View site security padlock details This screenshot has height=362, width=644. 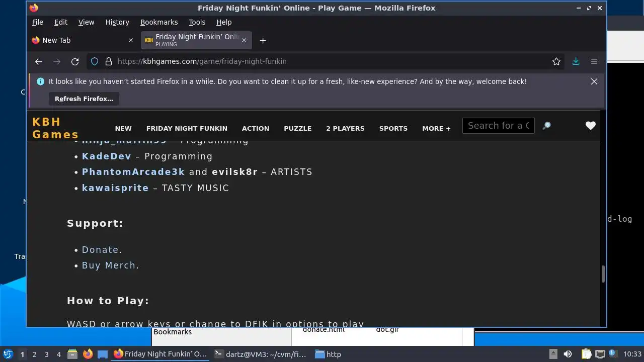108,61
